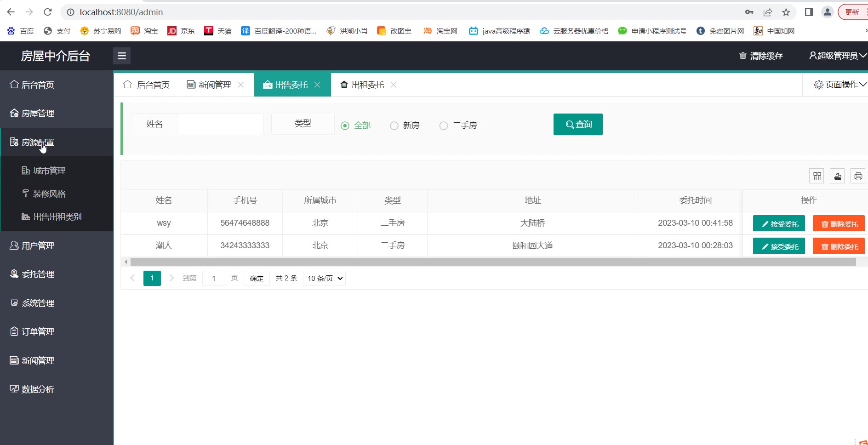Close the 新闻管理 tab
This screenshot has height=445, width=868.
click(x=241, y=85)
